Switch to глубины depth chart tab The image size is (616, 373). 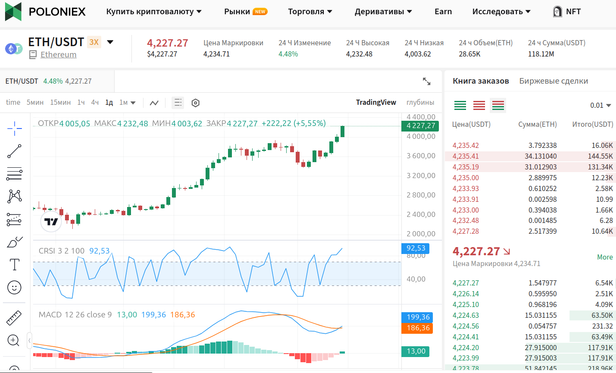coord(420,103)
